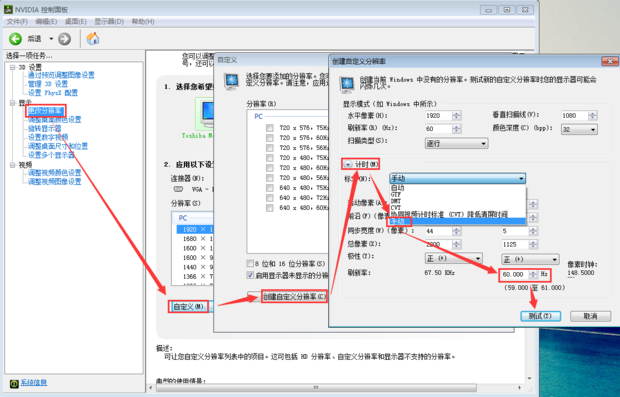This screenshot has width=620, height=397.
Task: Open the 扫描类型 逐行 dropdown
Action: click(456, 144)
